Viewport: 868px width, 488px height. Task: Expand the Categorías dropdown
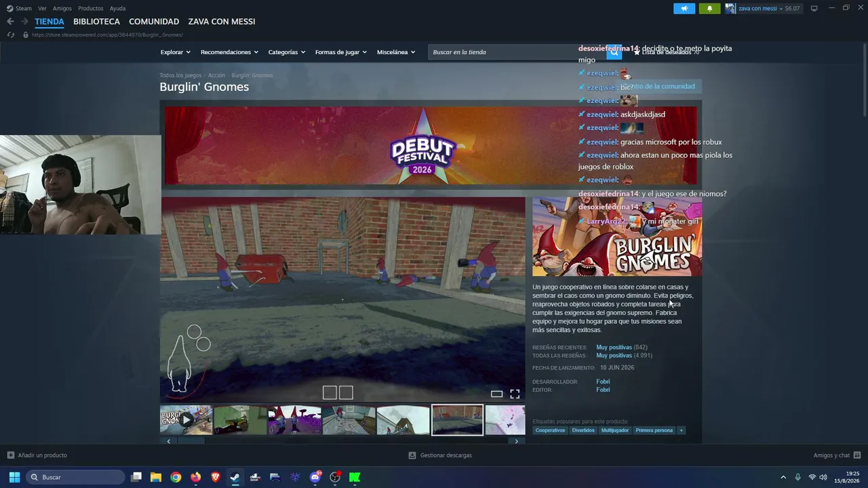(286, 52)
